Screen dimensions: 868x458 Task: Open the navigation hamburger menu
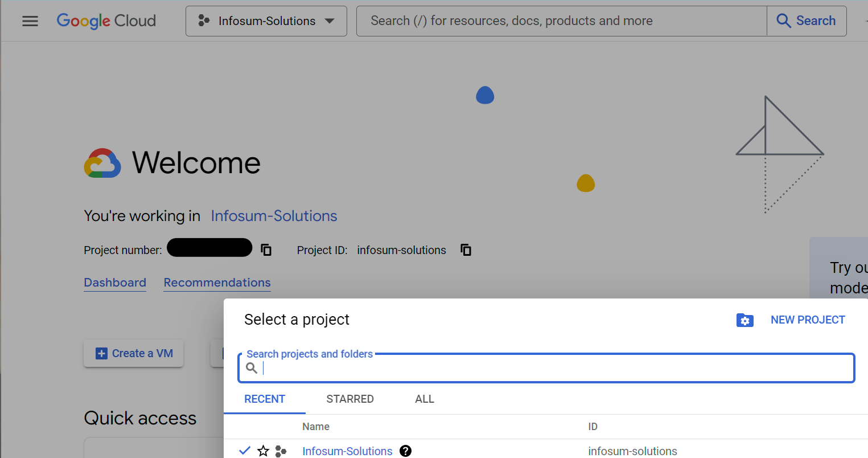coord(30,21)
